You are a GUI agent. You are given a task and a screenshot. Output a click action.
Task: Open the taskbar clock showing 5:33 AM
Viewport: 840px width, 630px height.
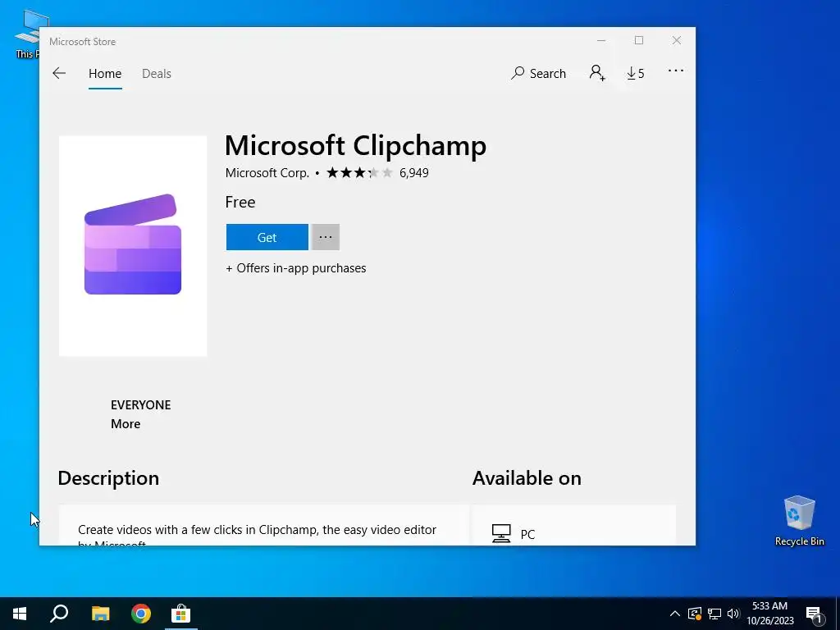[769, 614]
